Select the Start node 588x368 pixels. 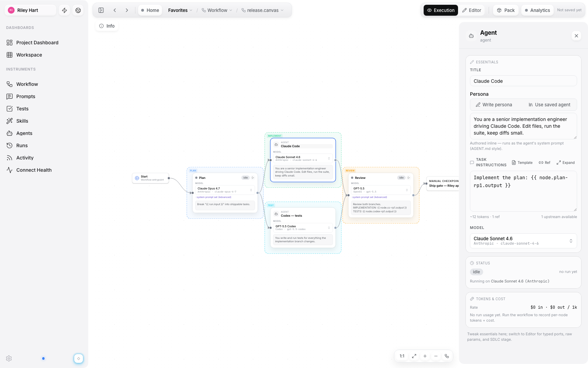point(150,178)
